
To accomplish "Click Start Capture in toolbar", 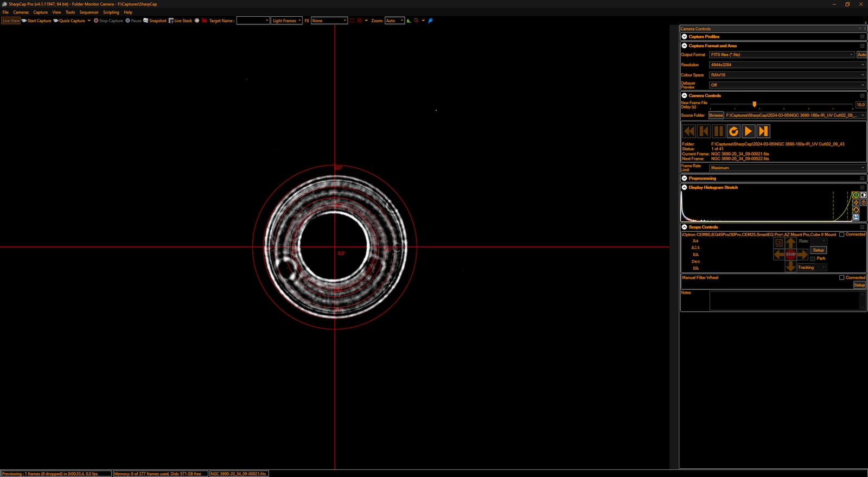I will coord(36,21).
